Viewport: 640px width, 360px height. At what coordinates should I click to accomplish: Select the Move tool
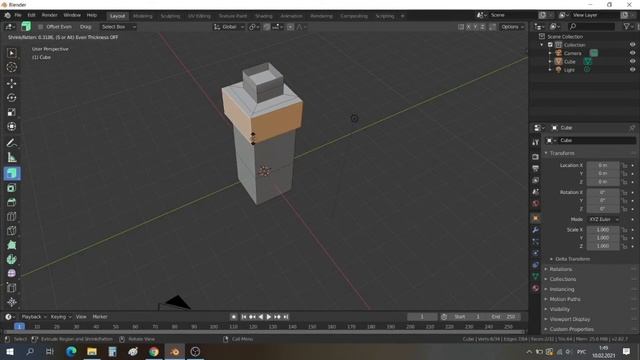coord(11,83)
